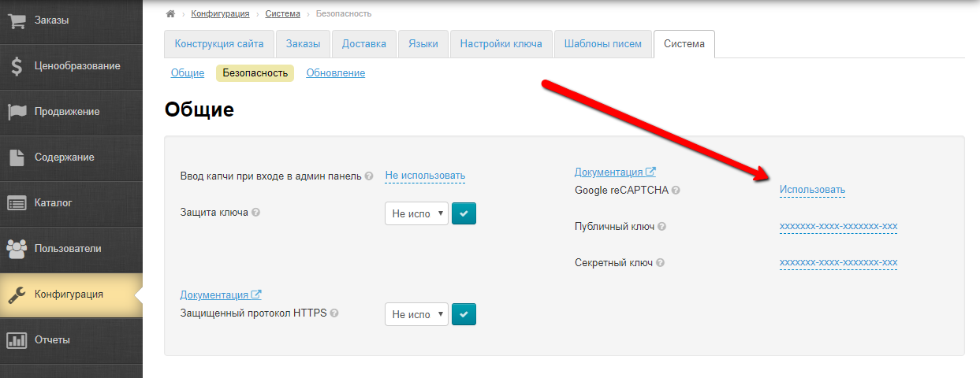980x378 pixels.
Task: Click the Безопасность breadcrumb text
Action: (344, 14)
